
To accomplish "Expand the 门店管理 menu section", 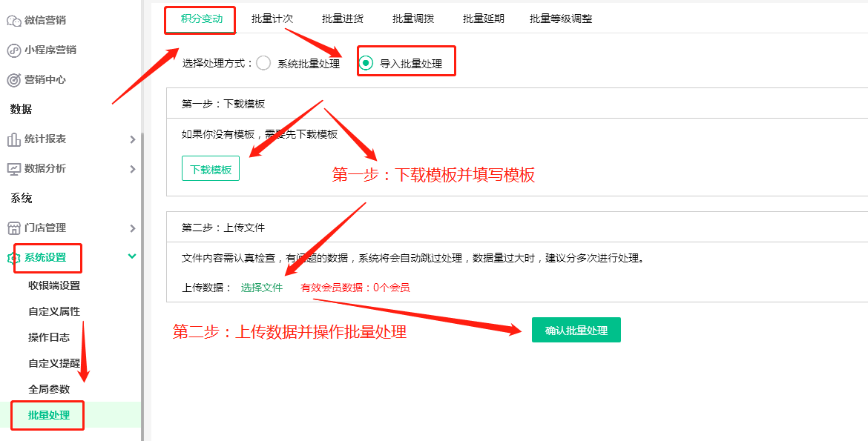I will pyautogui.click(x=133, y=228).
